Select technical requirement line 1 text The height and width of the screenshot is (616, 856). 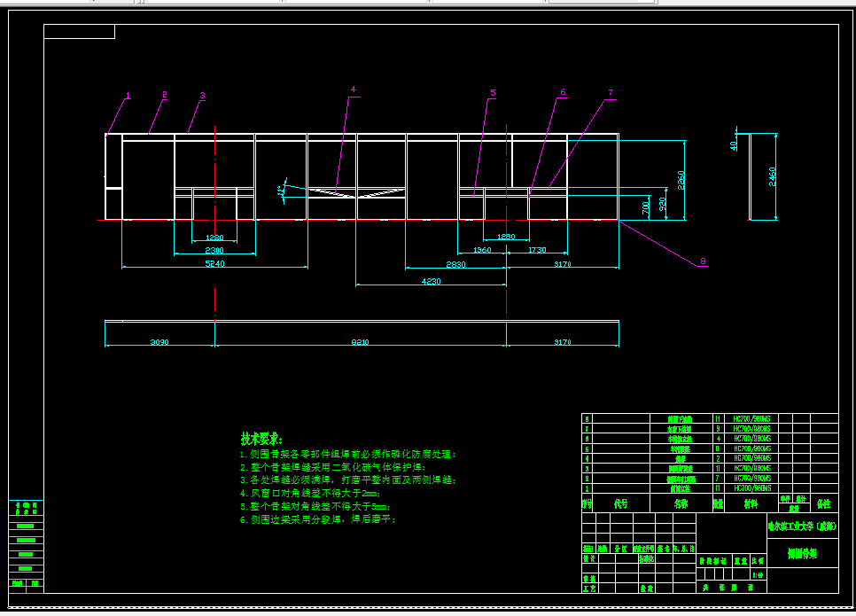tap(347, 454)
